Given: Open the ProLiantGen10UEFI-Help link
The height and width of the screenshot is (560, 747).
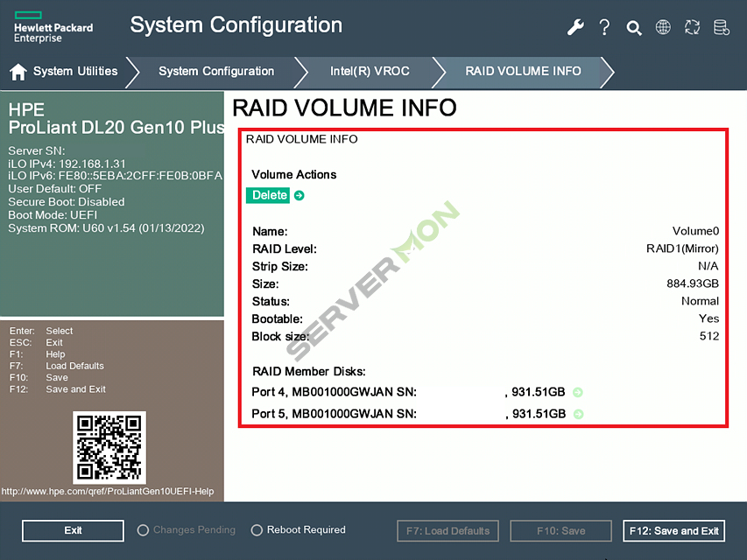Looking at the screenshot, I should tap(108, 492).
